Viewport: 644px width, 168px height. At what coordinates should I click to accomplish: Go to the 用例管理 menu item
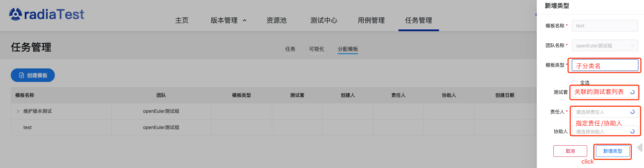(x=371, y=20)
